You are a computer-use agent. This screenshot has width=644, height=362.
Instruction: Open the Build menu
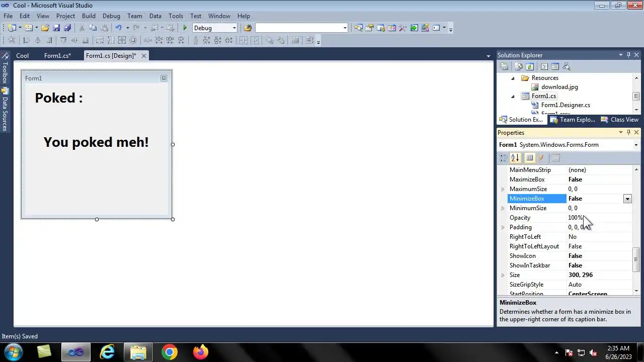(89, 16)
